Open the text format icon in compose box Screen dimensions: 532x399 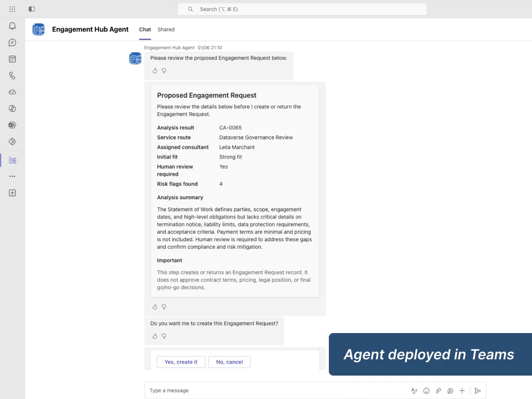(414, 391)
